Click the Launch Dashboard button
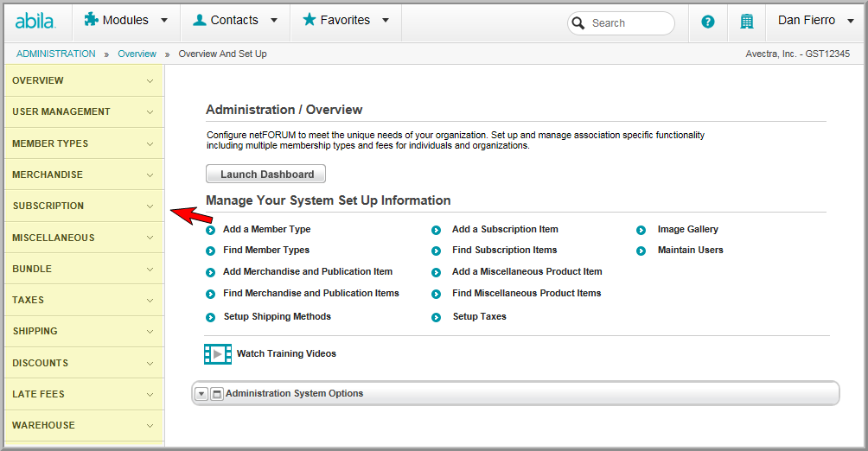 265,174
